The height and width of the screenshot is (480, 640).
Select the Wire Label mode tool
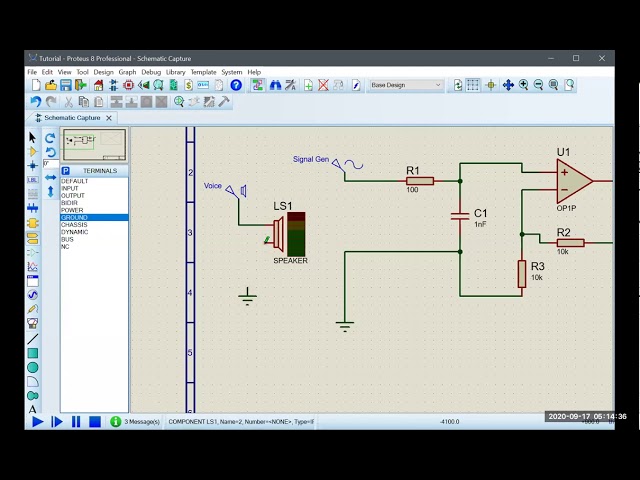pos(33,180)
